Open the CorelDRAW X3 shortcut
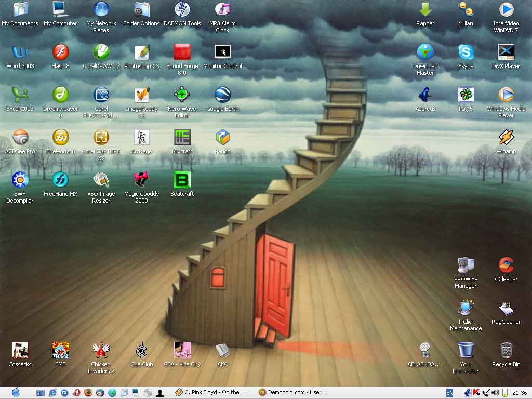The image size is (532, 399). pyautogui.click(x=101, y=52)
